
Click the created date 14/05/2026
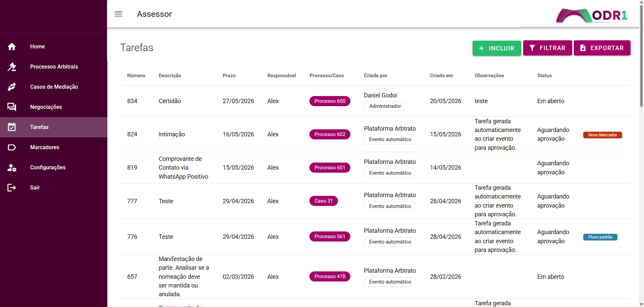point(446,168)
